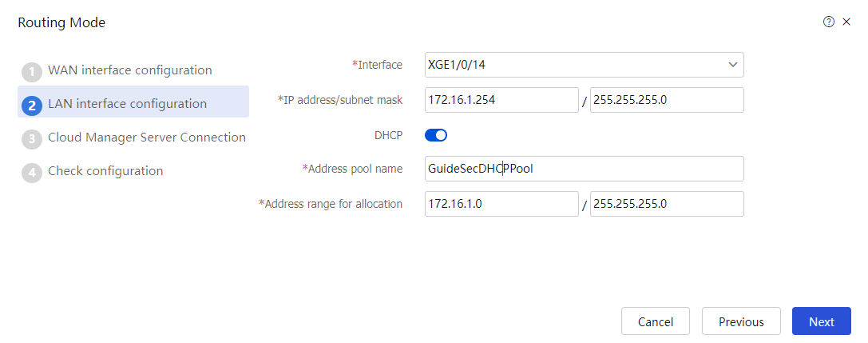
Task: Click the 172.16.1.0 allocation range field
Action: [x=501, y=204]
